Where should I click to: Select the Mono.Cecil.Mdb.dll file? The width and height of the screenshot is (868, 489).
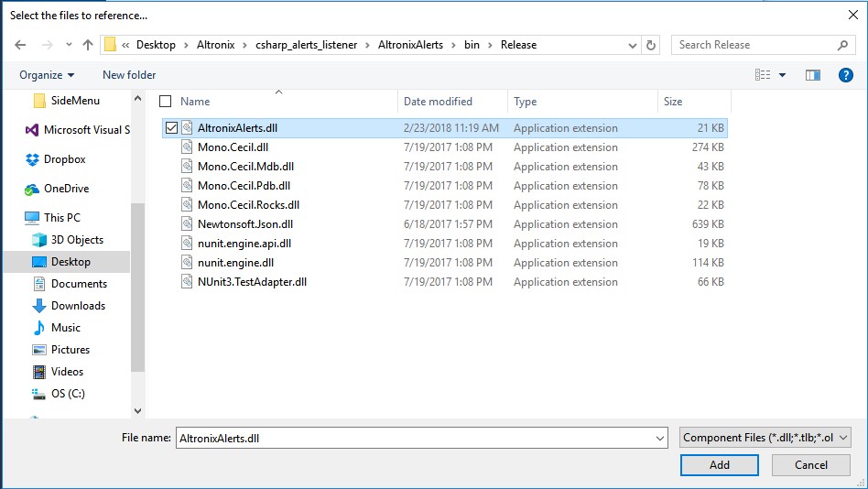pos(245,166)
